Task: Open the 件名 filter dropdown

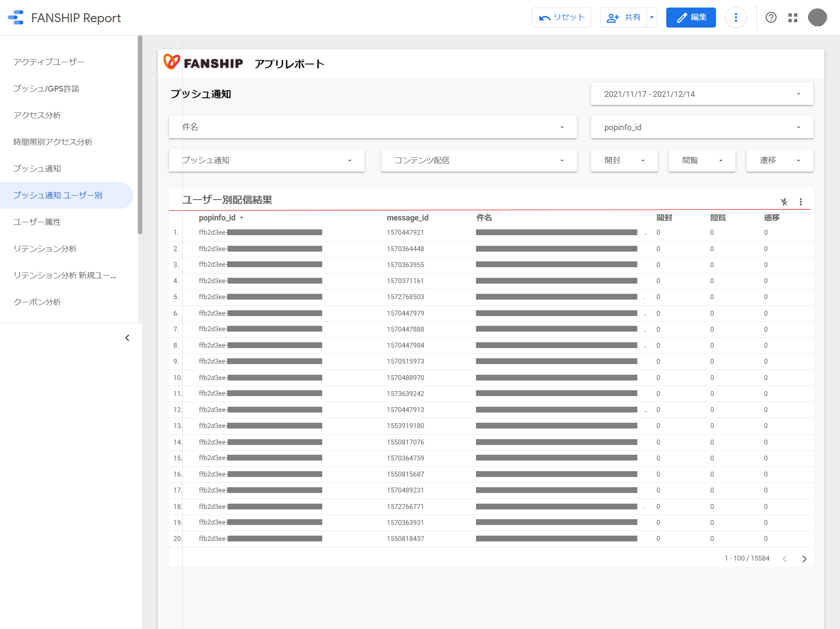Action: pos(373,127)
